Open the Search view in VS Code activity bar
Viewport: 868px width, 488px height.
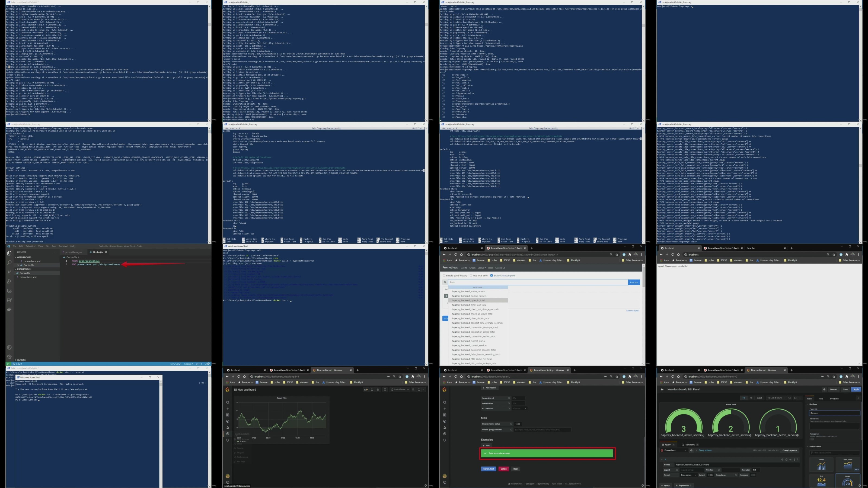[9, 262]
